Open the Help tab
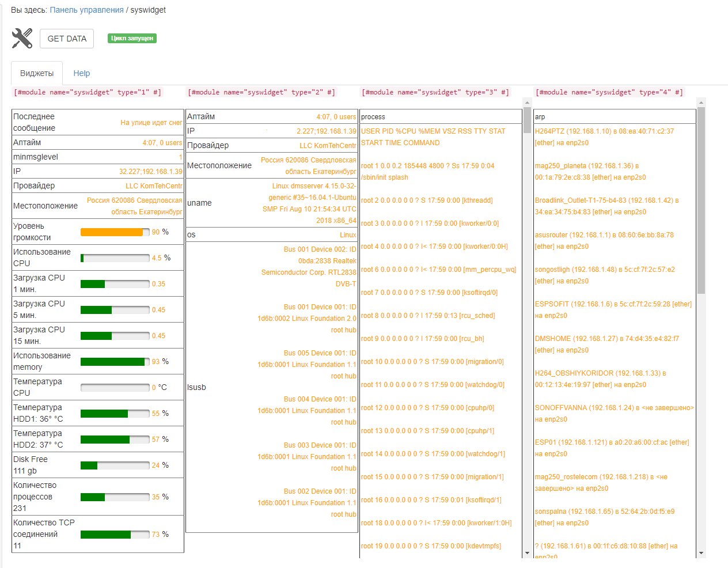This screenshot has width=728, height=568. 81,73
